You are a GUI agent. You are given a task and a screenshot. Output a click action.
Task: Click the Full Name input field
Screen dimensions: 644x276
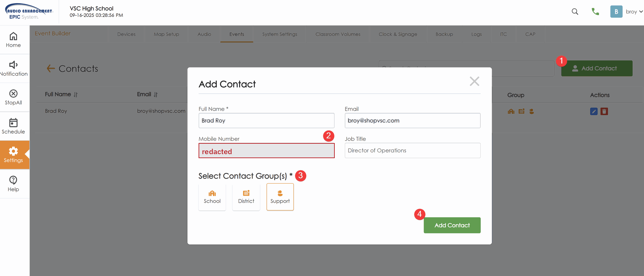(x=267, y=121)
